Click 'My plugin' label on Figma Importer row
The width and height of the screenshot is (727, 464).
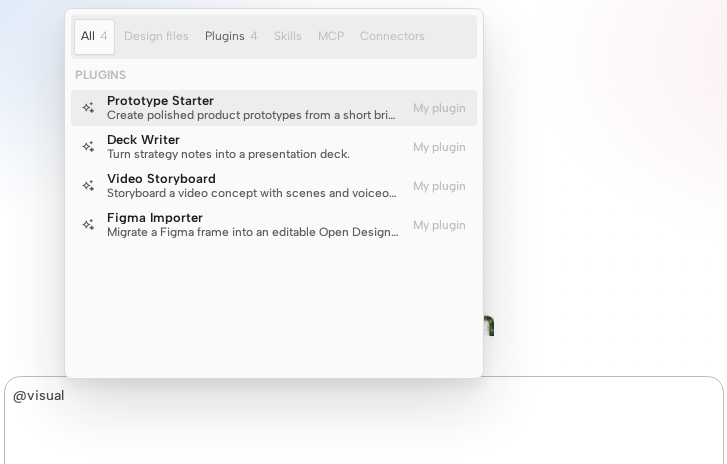click(x=439, y=225)
